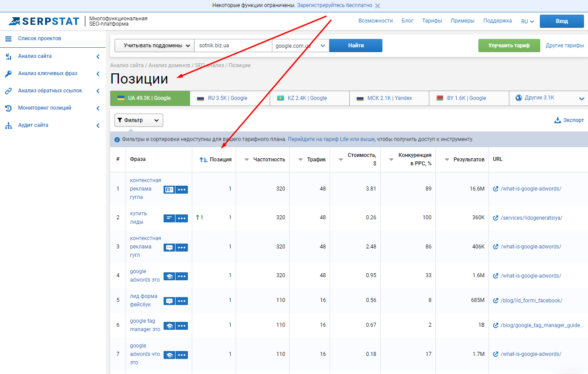
Task: Open Возможности in the top menu
Action: pyautogui.click(x=376, y=21)
